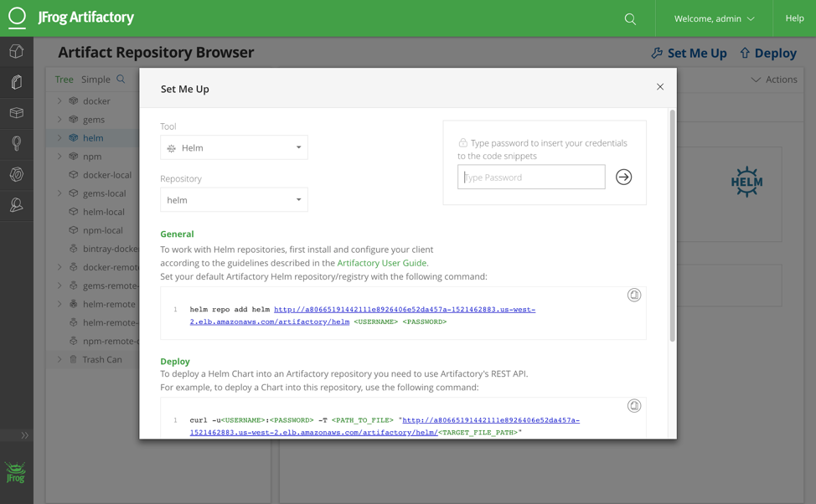This screenshot has width=816, height=504.
Task: Open Admin user icon in sidebar
Action: point(17,205)
